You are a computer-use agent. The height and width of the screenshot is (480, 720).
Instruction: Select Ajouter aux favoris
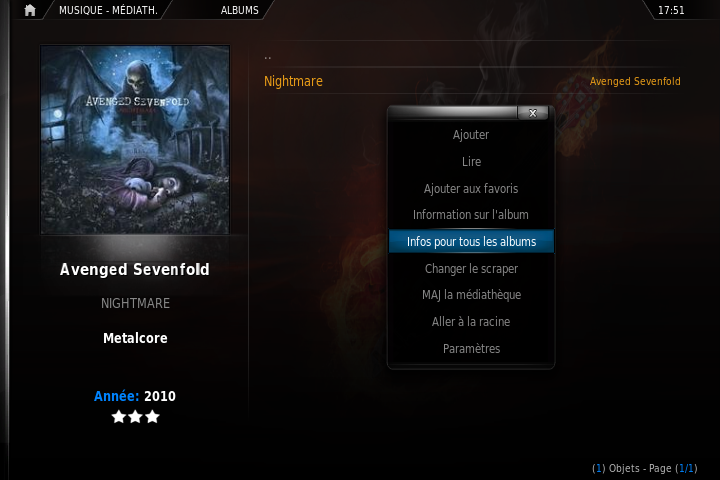click(x=471, y=188)
